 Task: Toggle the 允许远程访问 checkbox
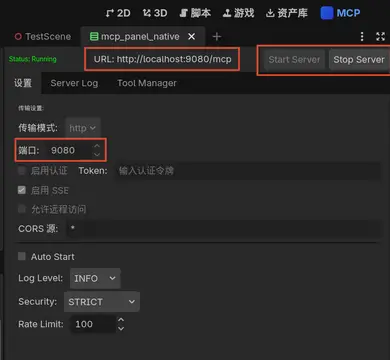coord(22,209)
